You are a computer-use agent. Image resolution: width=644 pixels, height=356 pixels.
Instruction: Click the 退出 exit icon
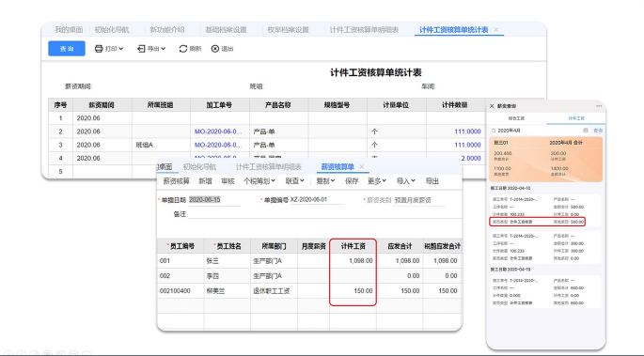[214, 49]
